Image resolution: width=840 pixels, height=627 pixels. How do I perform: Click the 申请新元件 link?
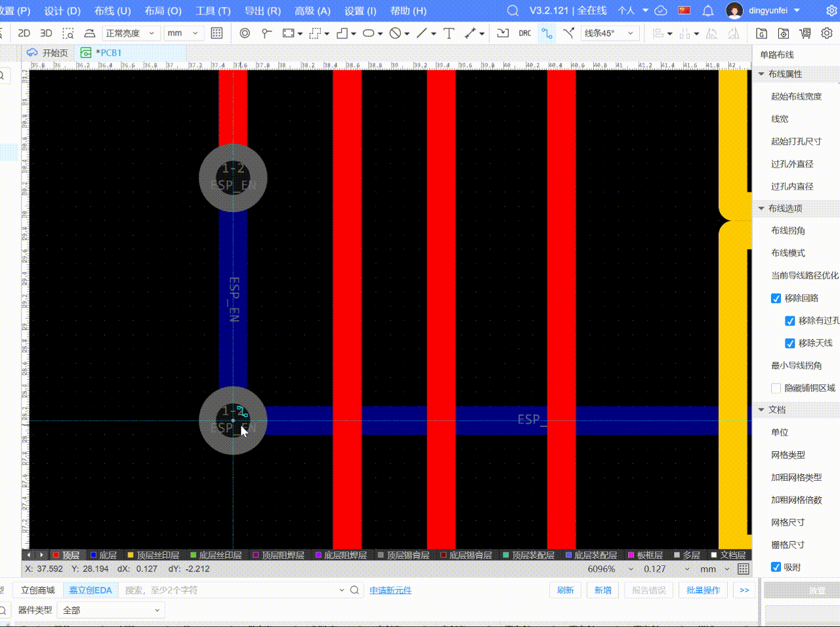coord(390,590)
